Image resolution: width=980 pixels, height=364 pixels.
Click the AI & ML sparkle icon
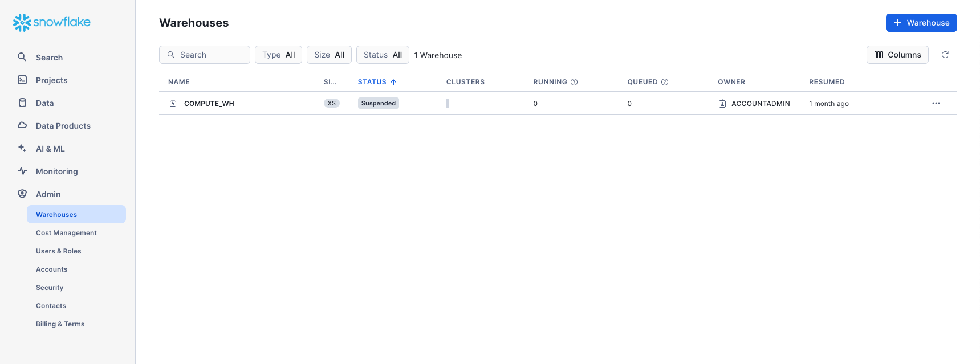click(22, 148)
